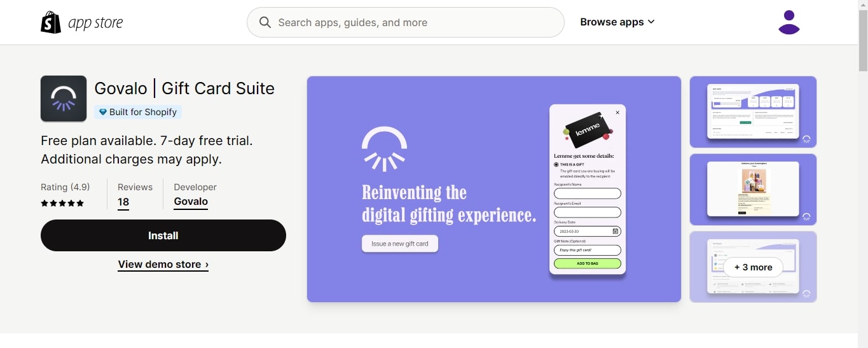Click the Built for Shopify diamond icon
868x348 pixels.
click(x=102, y=112)
